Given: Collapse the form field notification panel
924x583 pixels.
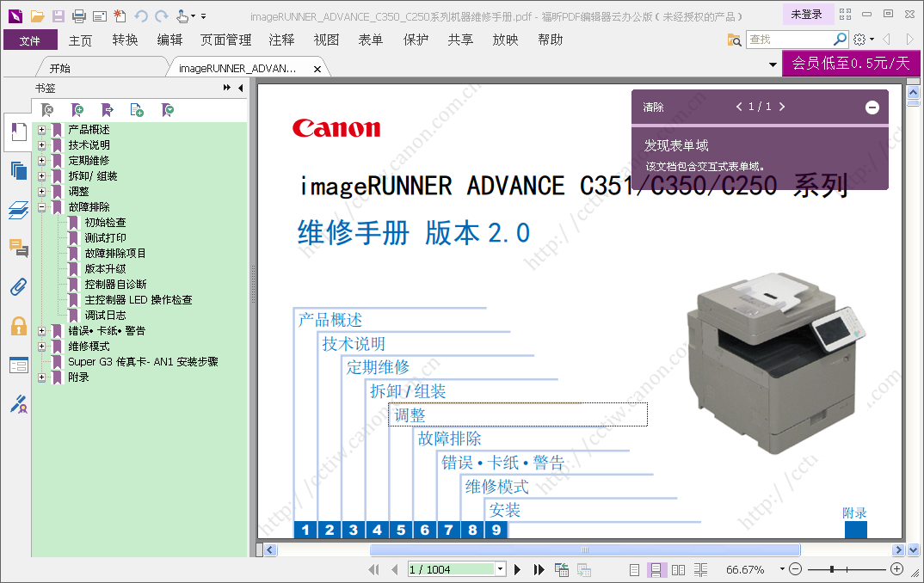Looking at the screenshot, I should pos(872,107).
